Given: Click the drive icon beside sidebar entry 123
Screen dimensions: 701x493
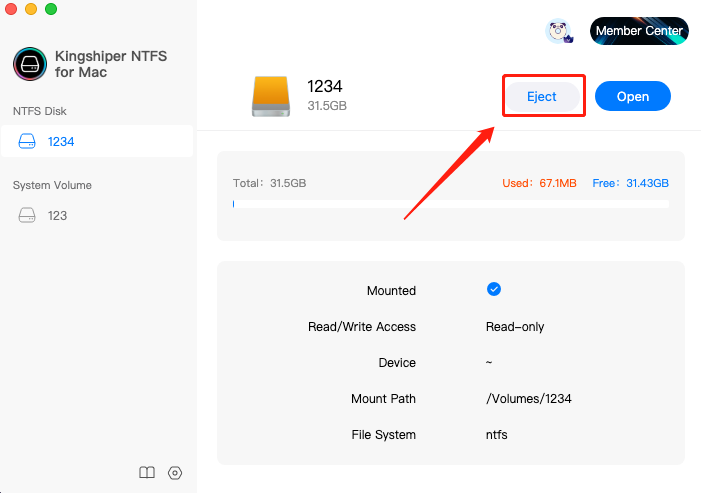Looking at the screenshot, I should click(x=27, y=215).
